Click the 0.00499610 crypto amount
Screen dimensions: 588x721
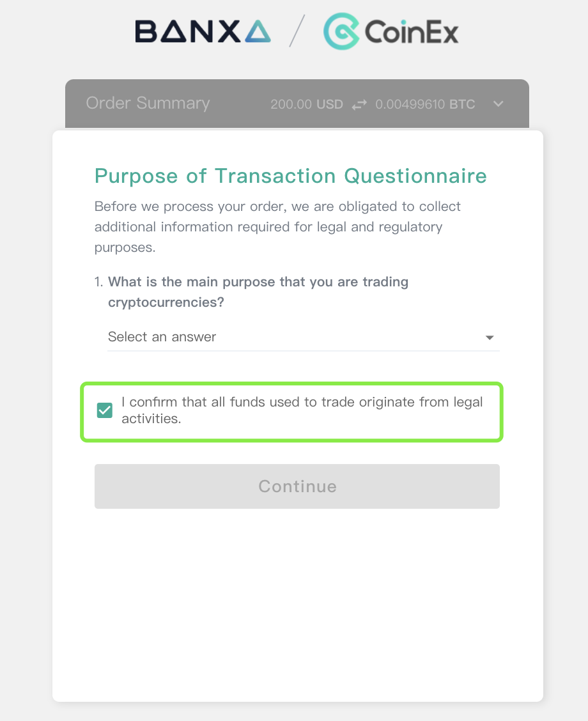(410, 104)
